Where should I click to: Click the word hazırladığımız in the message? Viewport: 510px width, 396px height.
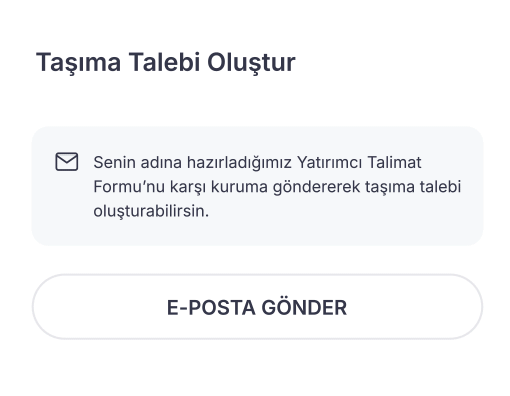(239, 163)
